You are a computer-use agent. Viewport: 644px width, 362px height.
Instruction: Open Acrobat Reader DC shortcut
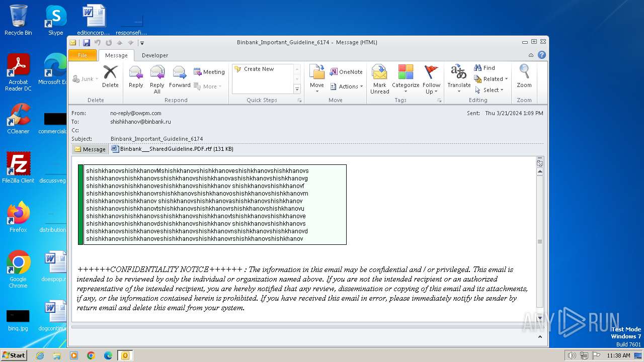18,72
